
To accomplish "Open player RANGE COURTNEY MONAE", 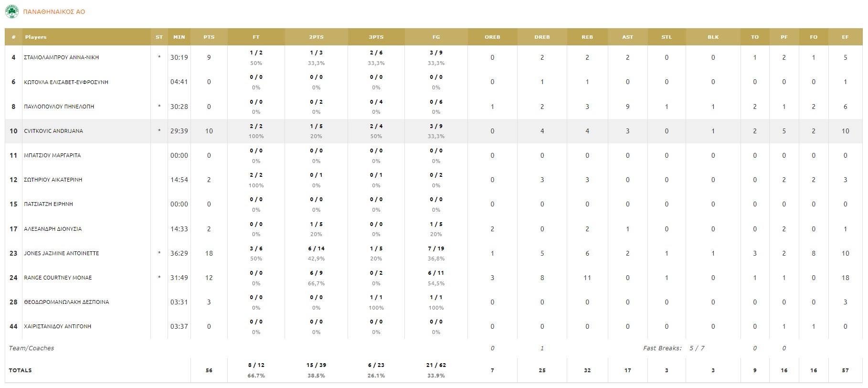I will [58, 278].
